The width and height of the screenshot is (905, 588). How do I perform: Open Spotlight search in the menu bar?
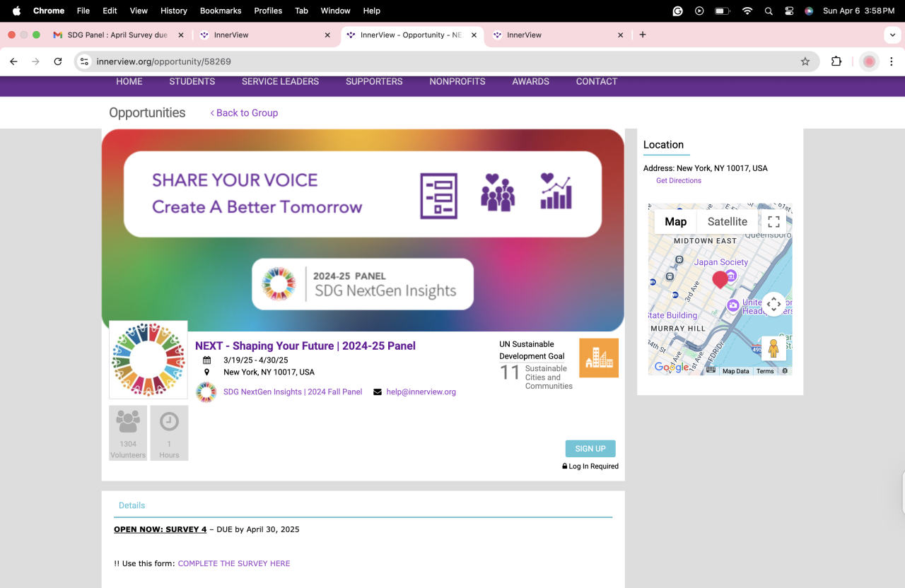coord(769,11)
